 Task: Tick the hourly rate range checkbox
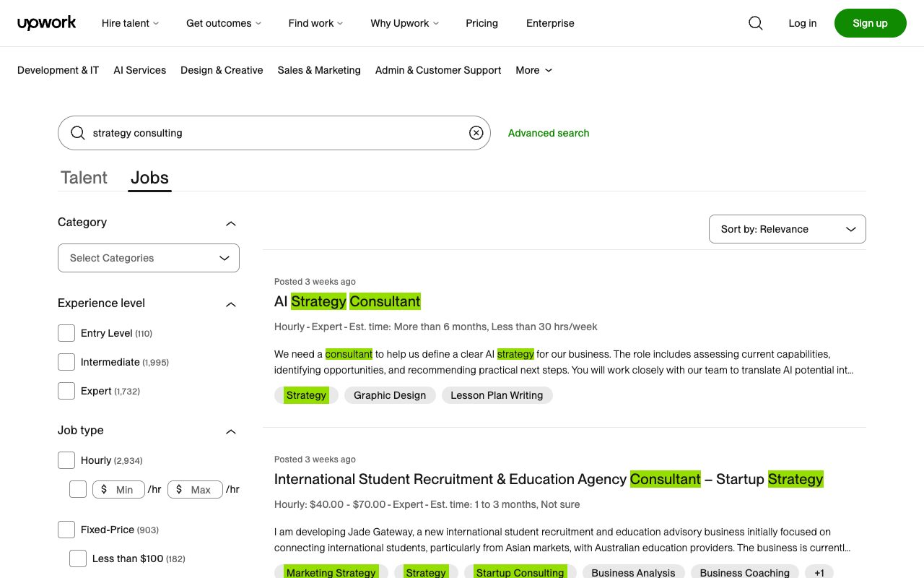(x=78, y=489)
